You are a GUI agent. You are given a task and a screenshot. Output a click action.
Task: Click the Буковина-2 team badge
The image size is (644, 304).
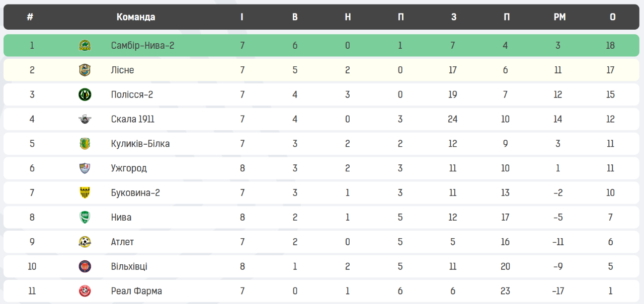[85, 193]
